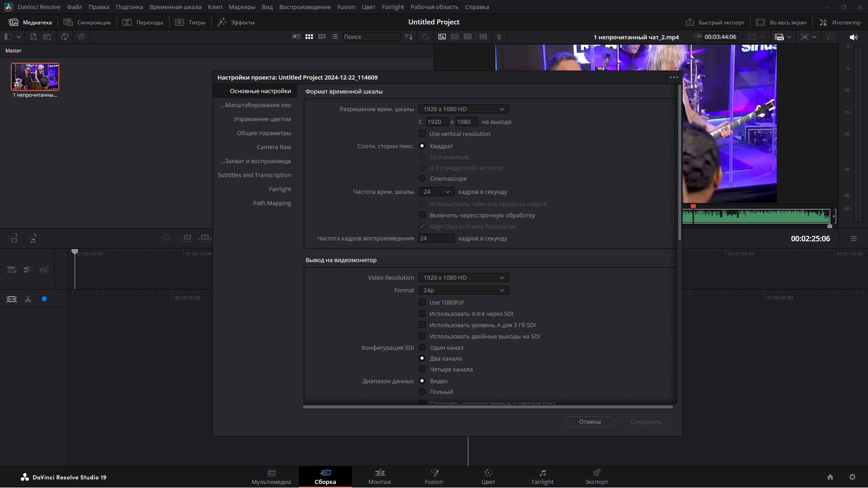This screenshot has height=488, width=868.
Task: Switch to the Fairlight page
Action: [x=542, y=477]
